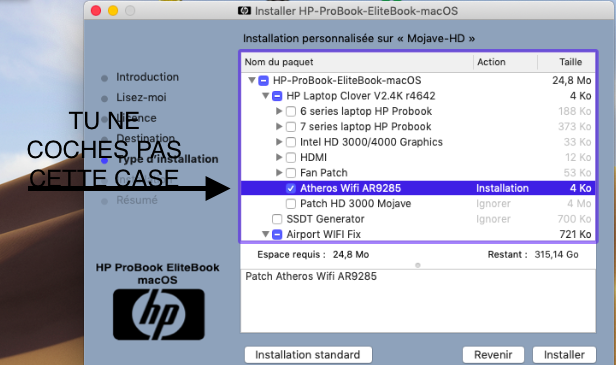
Task: Click the Action column header
Action: 505,62
